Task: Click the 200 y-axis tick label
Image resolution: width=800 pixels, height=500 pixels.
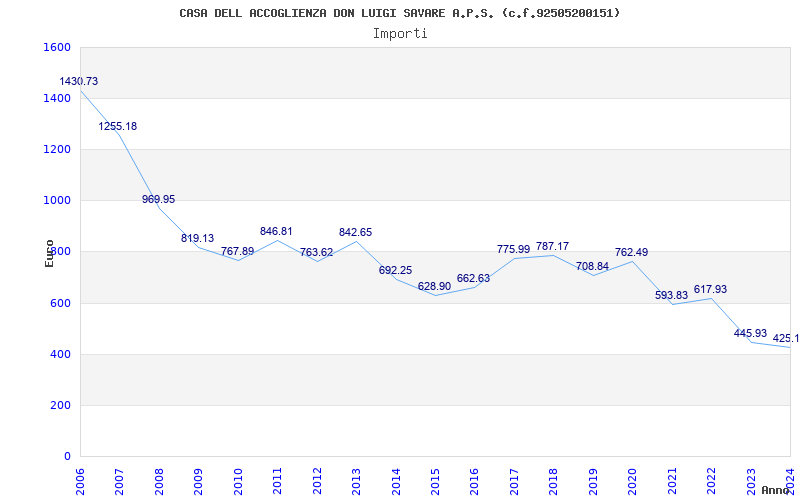Action: [x=60, y=406]
